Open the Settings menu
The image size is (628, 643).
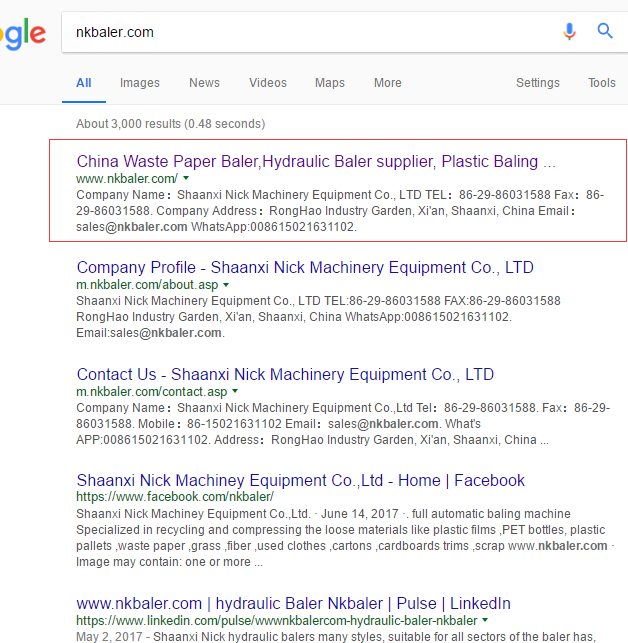tap(538, 83)
